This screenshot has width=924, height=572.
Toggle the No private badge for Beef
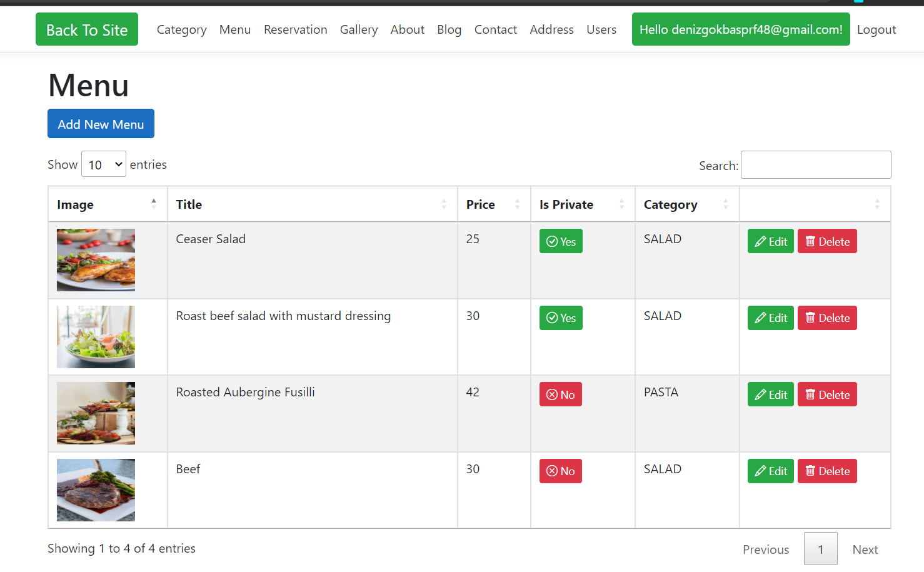[561, 471]
